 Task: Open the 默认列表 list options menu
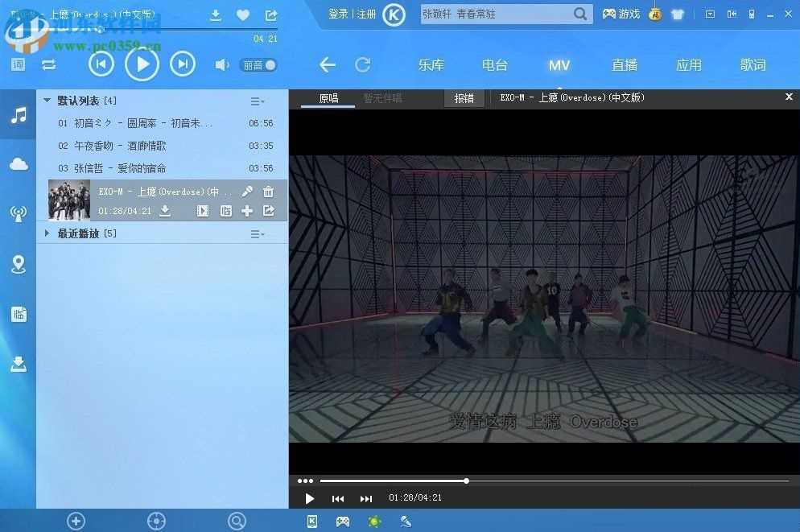coord(257,101)
